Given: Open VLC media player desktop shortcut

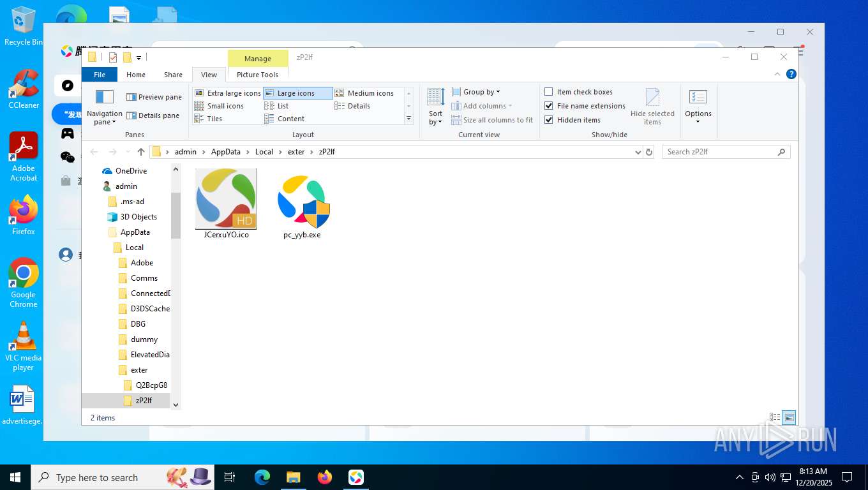Looking at the screenshot, I should click(24, 346).
